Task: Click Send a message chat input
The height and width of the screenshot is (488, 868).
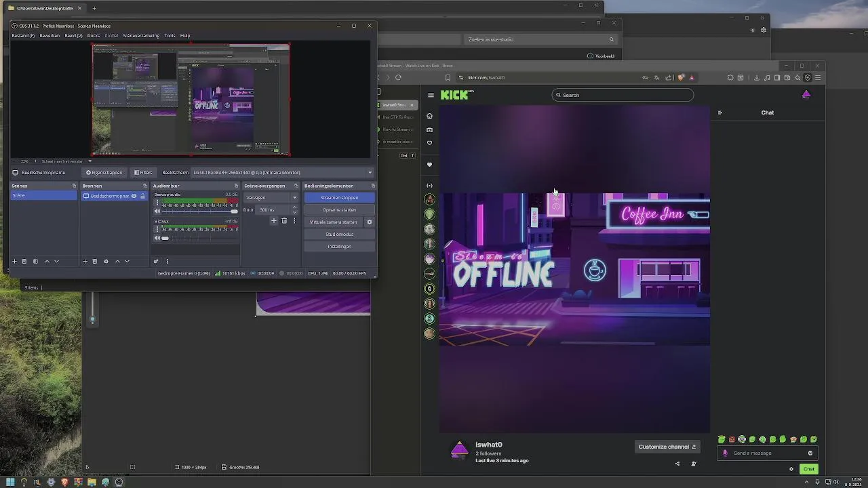Action: 766,453
